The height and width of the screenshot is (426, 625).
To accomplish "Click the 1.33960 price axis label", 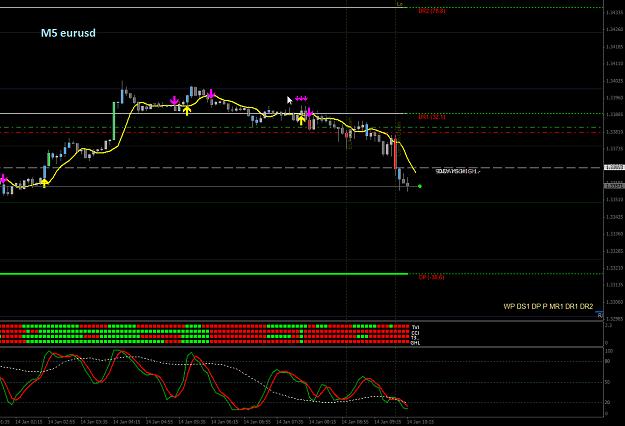I will [614, 98].
